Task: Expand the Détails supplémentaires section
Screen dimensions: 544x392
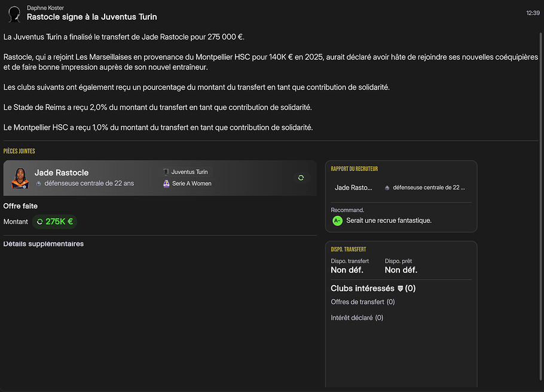Action: (x=44, y=244)
